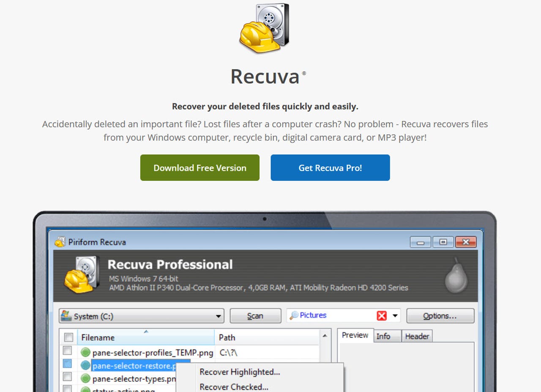The height and width of the screenshot is (392, 541).
Task: Sort list by Path column header
Action: point(267,337)
